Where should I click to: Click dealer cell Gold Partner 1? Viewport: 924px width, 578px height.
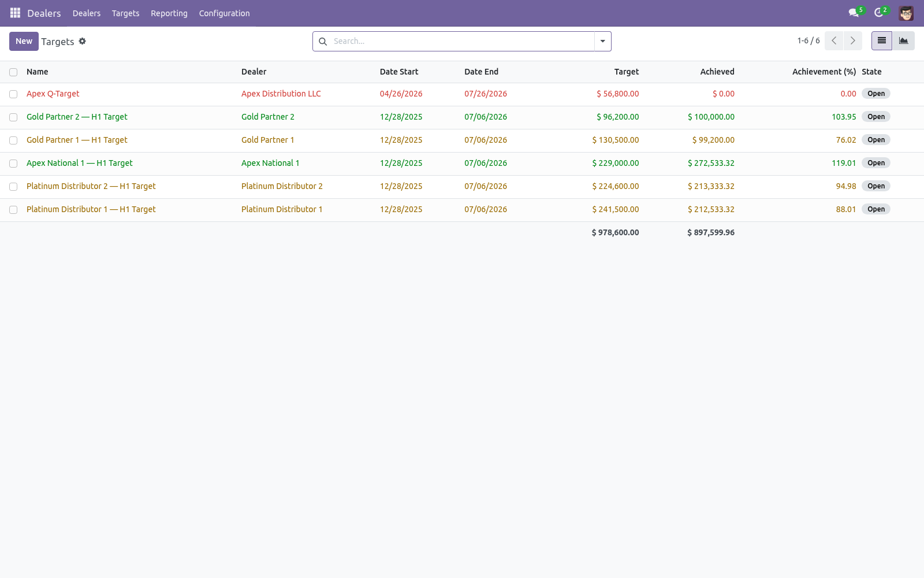(268, 140)
